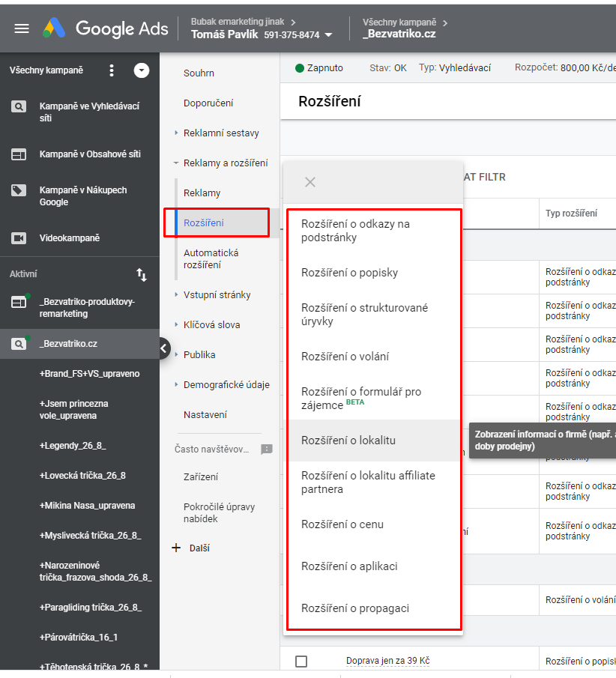Viewport: 616px width, 678px height.
Task: Close the extension type popup with X
Action: 310,182
